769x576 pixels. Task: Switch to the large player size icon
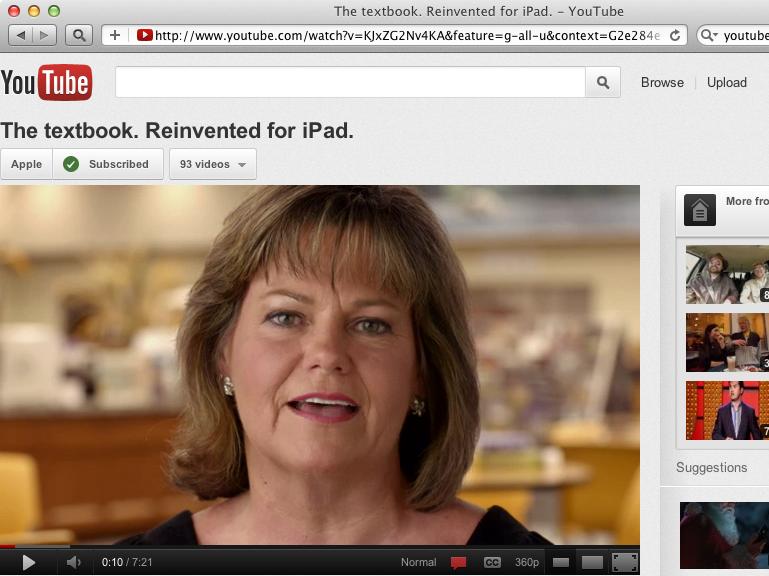click(592, 562)
